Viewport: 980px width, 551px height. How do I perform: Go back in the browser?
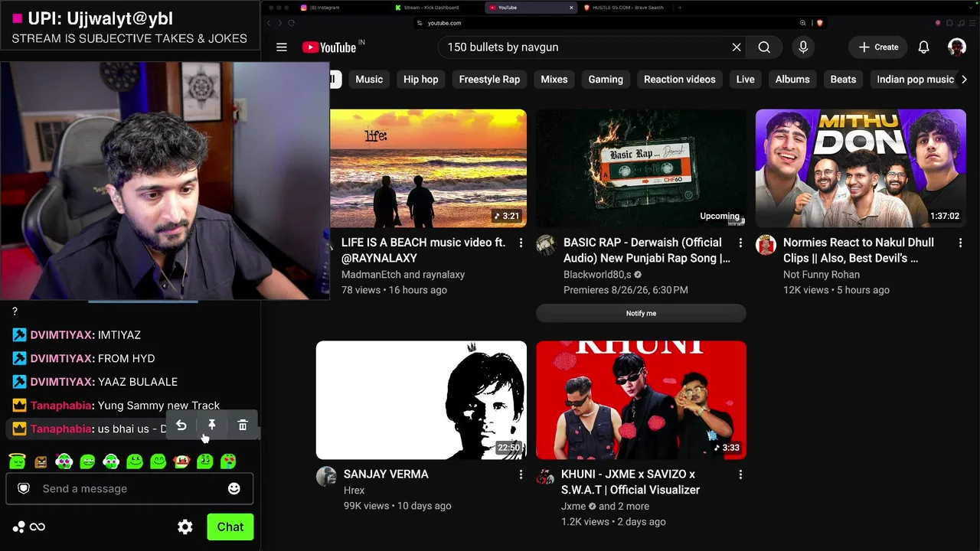pos(269,23)
